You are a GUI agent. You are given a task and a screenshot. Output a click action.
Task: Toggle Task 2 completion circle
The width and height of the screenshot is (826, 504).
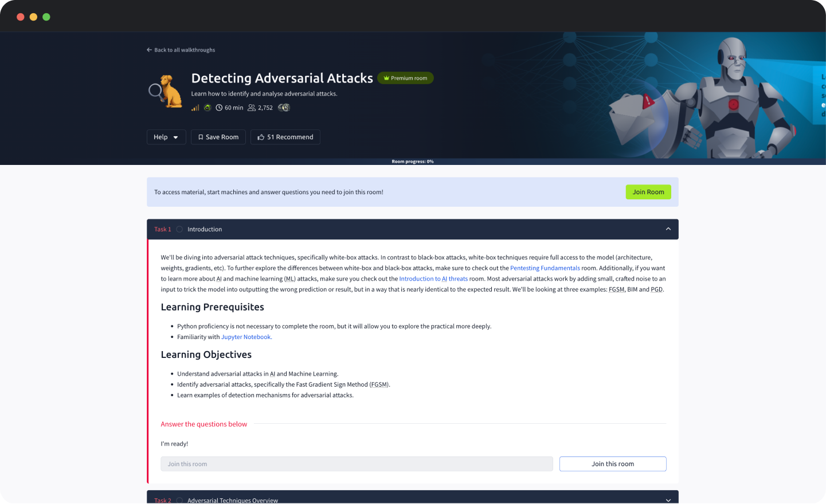(179, 501)
